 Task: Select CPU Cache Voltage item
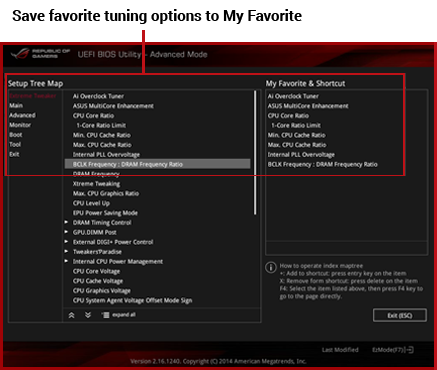click(x=98, y=281)
